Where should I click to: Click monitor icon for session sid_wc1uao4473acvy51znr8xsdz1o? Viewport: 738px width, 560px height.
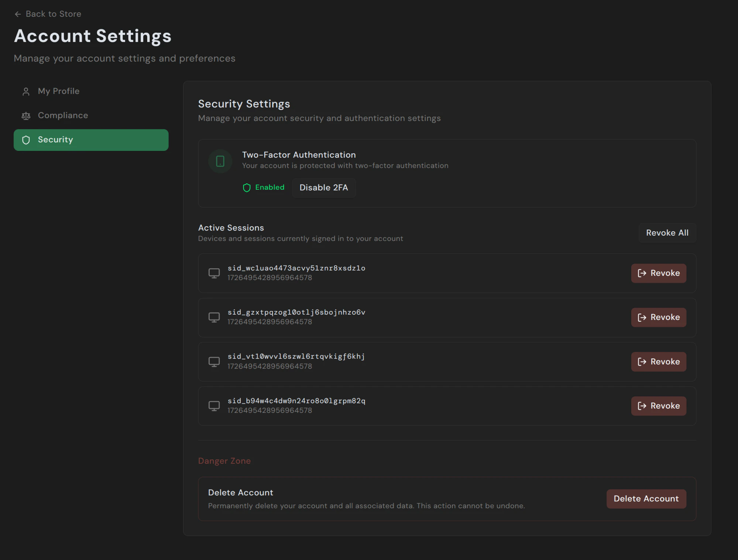point(214,273)
